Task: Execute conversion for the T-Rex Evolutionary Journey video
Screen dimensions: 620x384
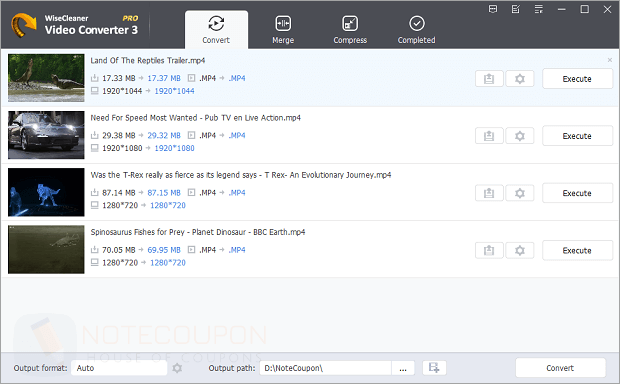Action: click(577, 193)
